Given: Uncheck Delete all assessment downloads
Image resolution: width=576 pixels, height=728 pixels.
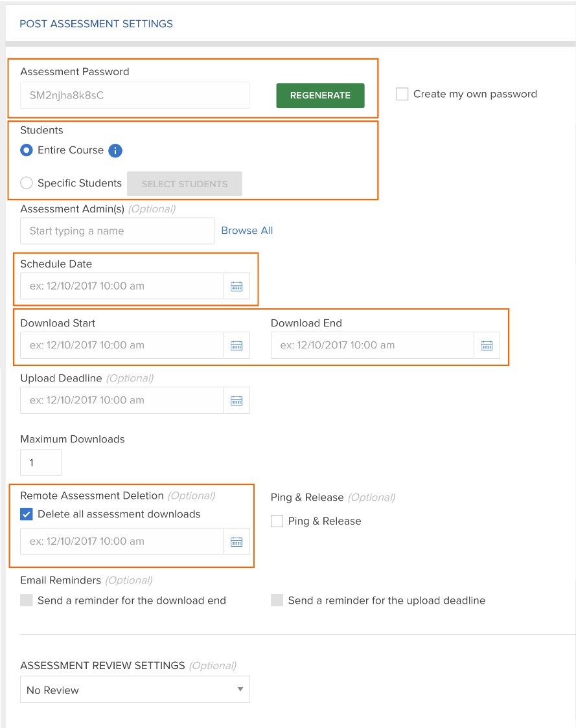Looking at the screenshot, I should pyautogui.click(x=27, y=514).
